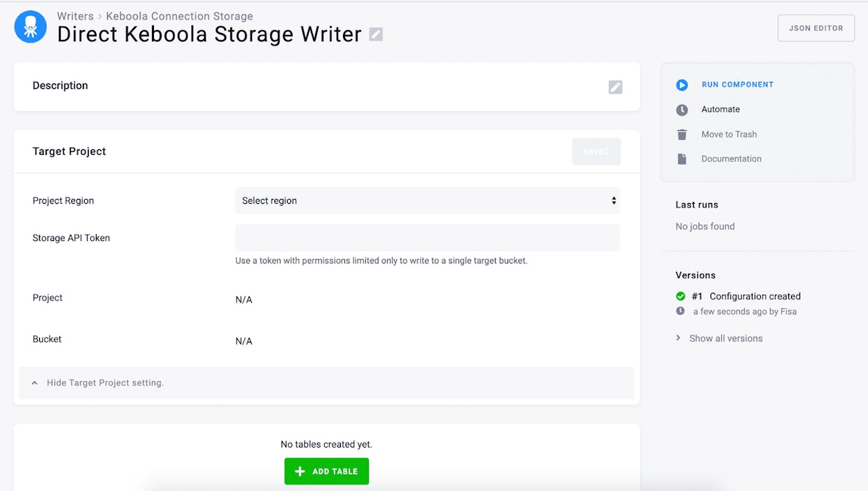The image size is (868, 491).
Task: Click the Storage API Token label
Action: point(71,238)
